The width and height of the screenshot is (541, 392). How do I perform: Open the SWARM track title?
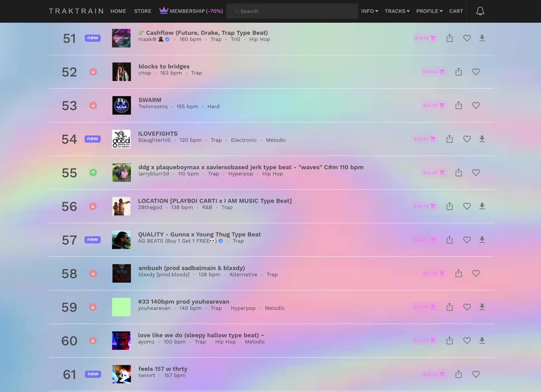point(150,100)
